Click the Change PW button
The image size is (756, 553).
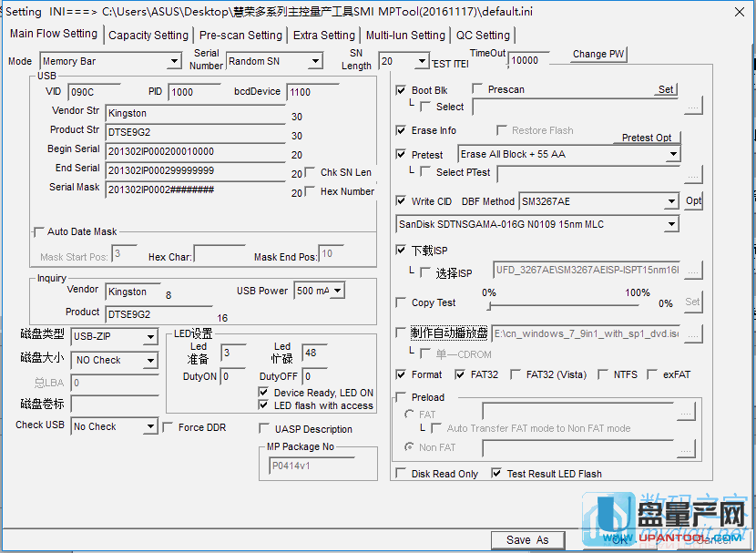[598, 55]
